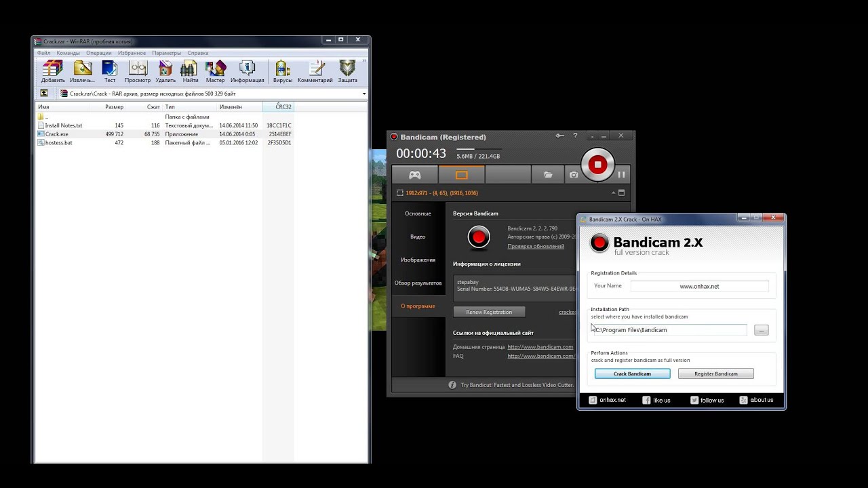Screen dimensions: 868x488
Task: Click the recording area selection rectangle icon
Action: pyautogui.click(x=399, y=192)
